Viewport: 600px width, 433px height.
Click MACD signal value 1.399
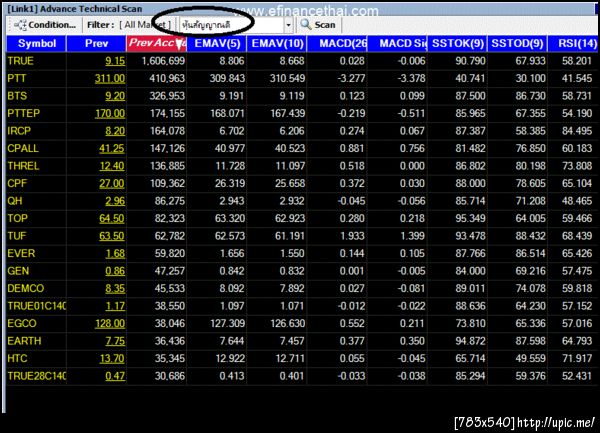point(412,236)
